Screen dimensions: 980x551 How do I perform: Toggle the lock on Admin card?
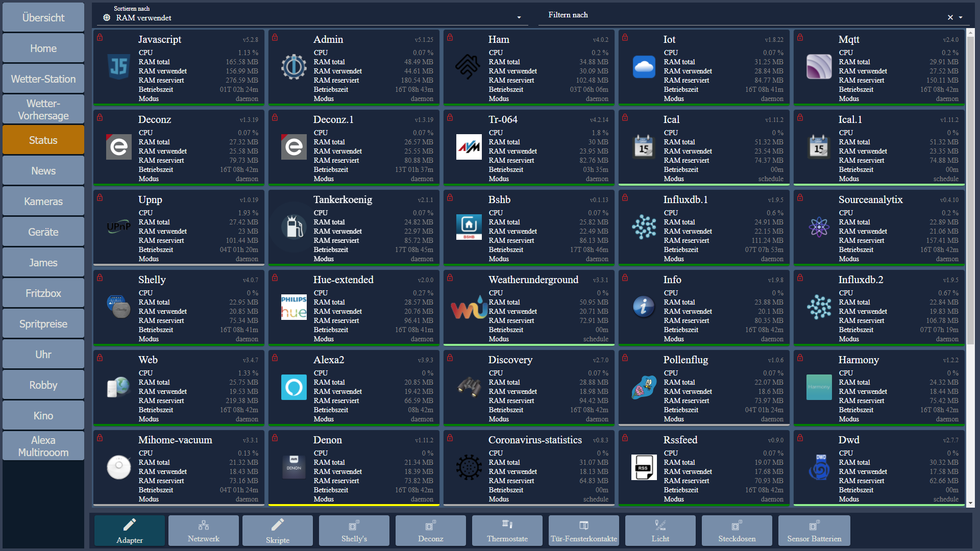coord(275,37)
